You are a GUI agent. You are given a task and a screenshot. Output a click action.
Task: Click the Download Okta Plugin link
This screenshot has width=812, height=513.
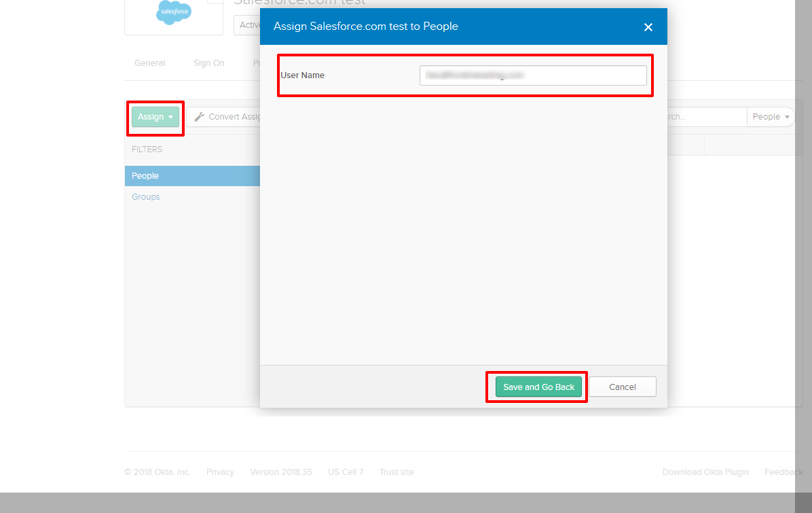click(x=705, y=472)
